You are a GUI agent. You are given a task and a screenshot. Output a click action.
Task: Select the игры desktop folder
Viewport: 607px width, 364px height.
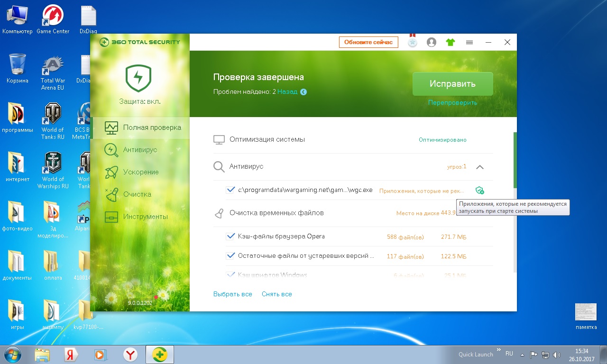pyautogui.click(x=18, y=315)
